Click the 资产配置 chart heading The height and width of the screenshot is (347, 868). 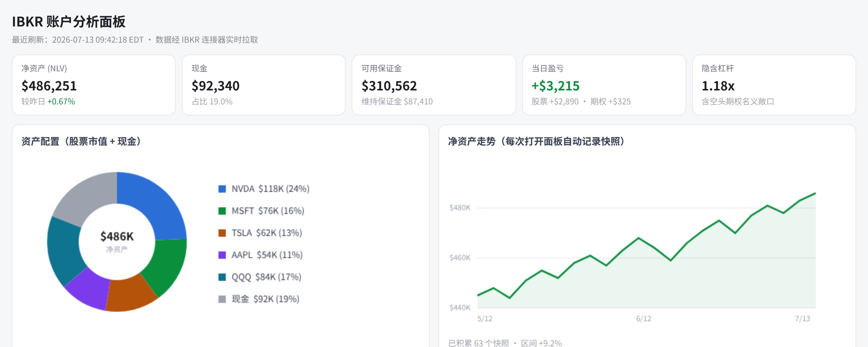pos(81,142)
